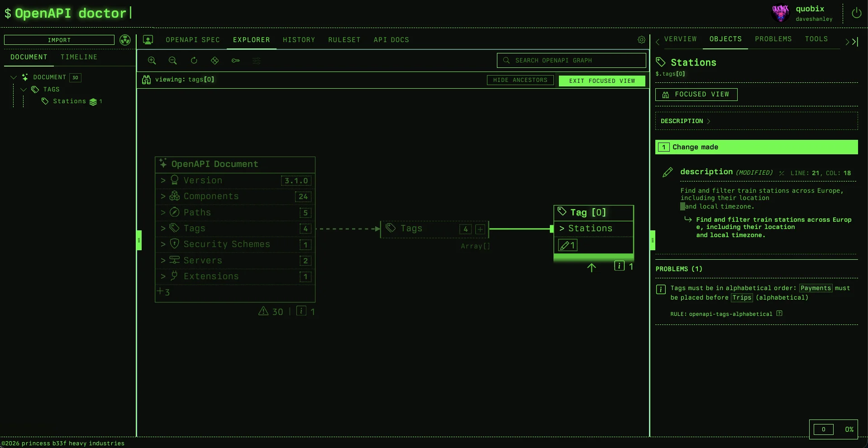Collapse the Document tree root node
This screenshot has width=868, height=448.
coord(14,77)
